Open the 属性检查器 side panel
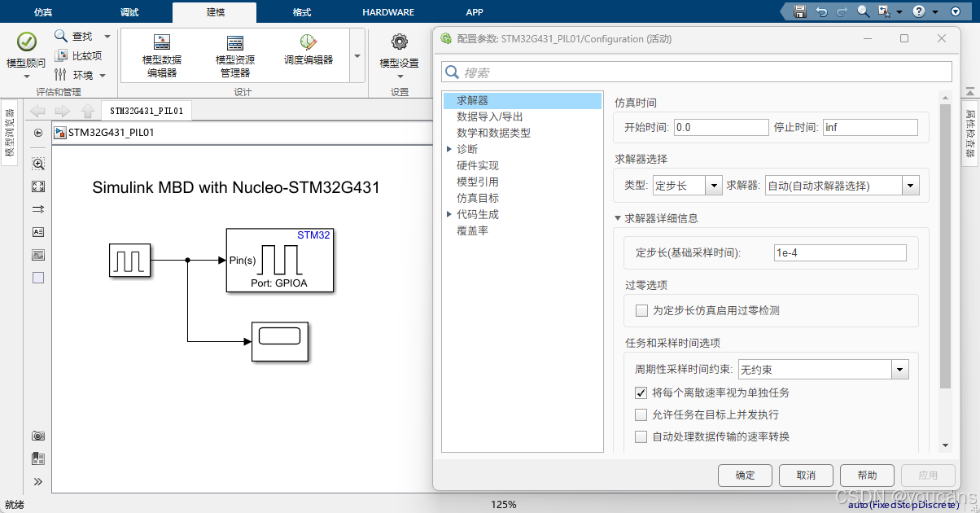980x513 pixels. tap(970, 133)
